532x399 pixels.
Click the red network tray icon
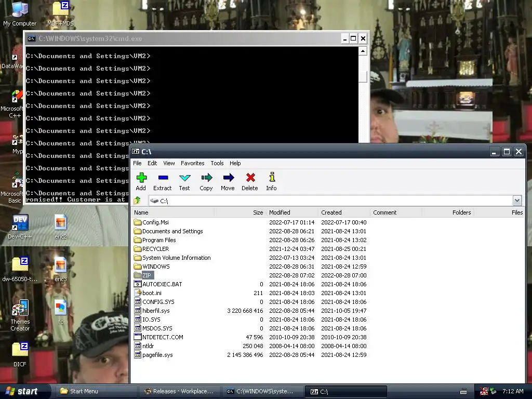(x=484, y=392)
